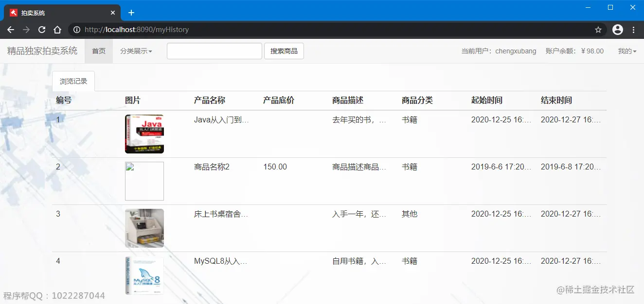Click the site info icon in address bar
This screenshot has height=304, width=644.
(x=76, y=30)
